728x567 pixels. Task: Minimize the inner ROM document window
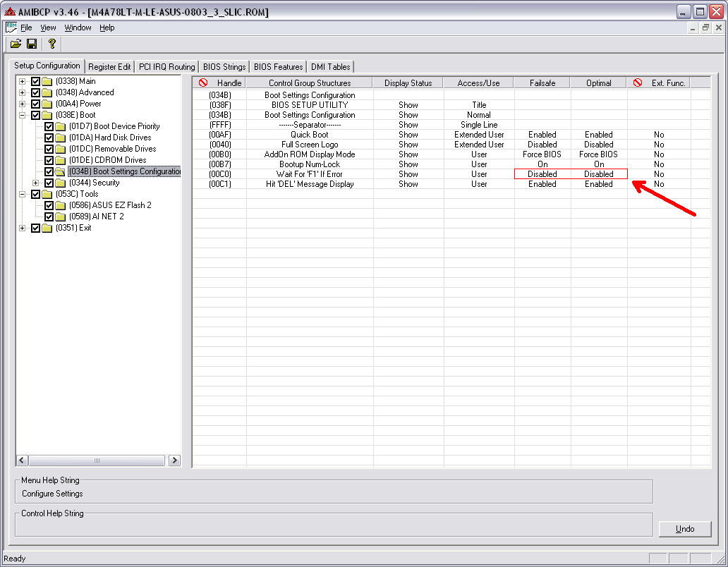point(693,28)
